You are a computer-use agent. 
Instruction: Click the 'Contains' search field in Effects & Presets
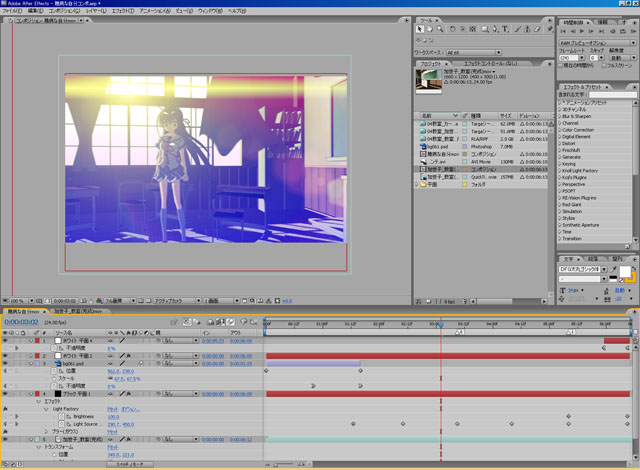click(612, 95)
